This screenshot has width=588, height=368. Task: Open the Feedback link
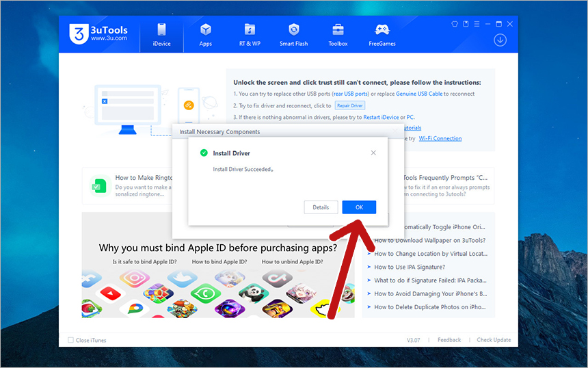pos(449,340)
